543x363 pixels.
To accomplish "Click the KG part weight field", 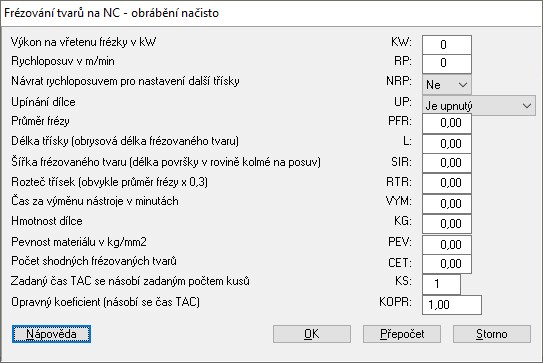I will [447, 224].
